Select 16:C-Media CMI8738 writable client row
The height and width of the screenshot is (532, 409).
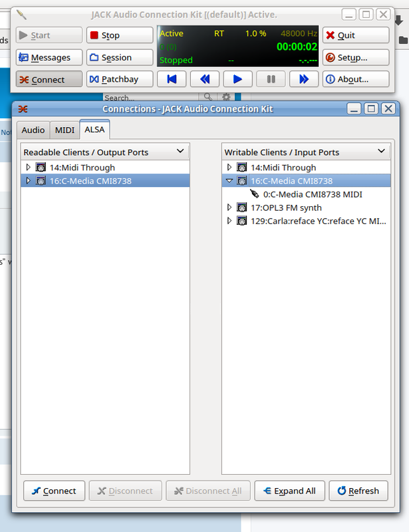pos(306,180)
